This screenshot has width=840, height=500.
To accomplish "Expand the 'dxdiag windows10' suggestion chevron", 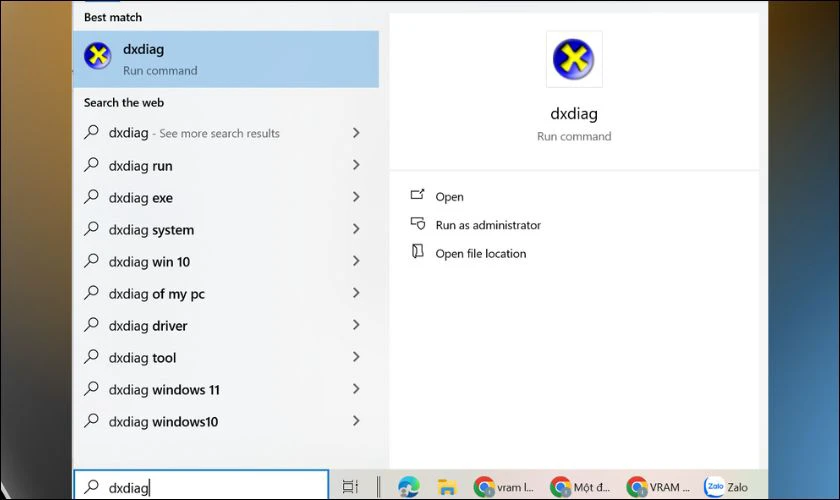I will 356,421.
